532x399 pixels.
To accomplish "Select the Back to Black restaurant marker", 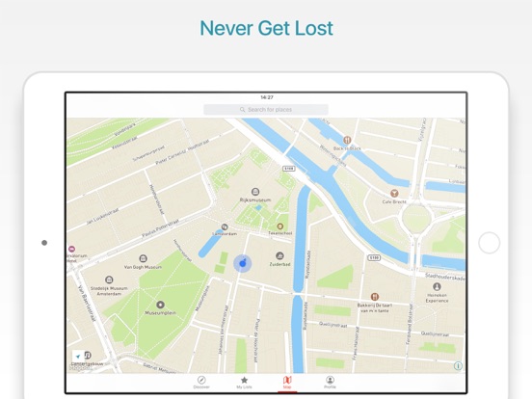I will [347, 140].
